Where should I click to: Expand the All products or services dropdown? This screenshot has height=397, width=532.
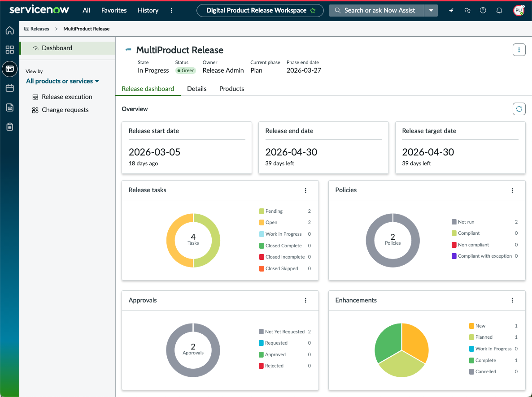(62, 81)
